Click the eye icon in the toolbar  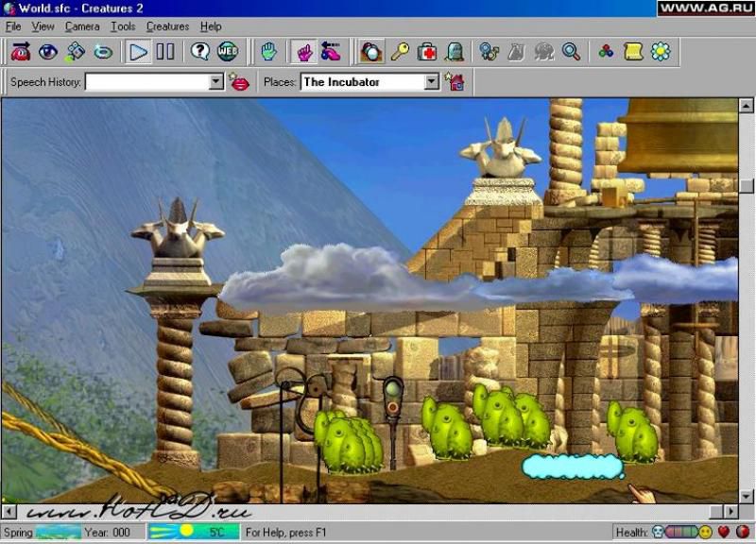tap(47, 51)
